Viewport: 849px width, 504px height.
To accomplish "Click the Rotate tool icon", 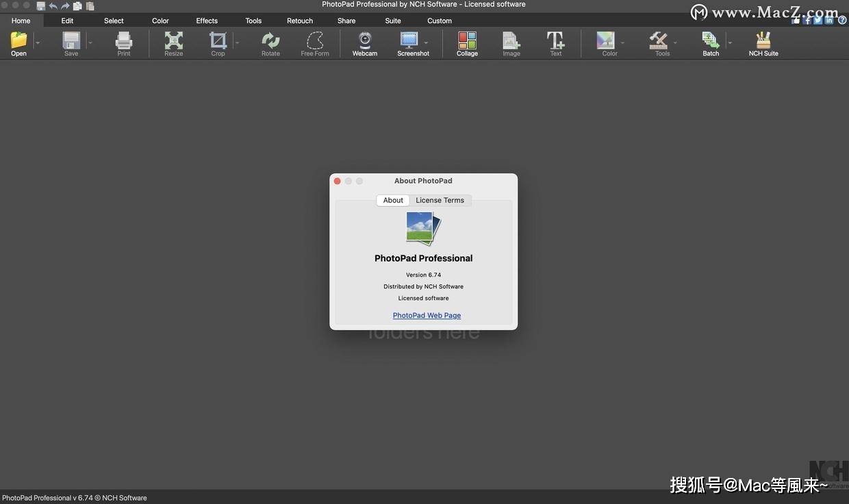I will (270, 40).
